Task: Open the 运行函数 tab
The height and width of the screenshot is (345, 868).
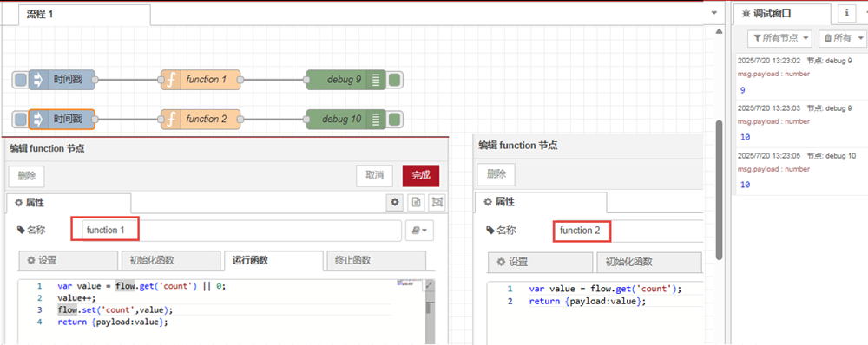Action: 273,260
